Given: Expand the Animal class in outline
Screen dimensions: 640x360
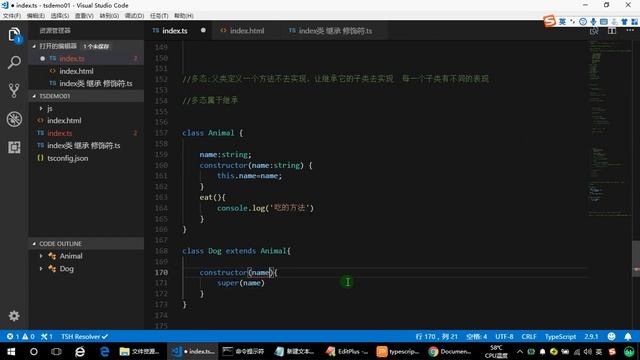Looking at the screenshot, I should click(41, 256).
